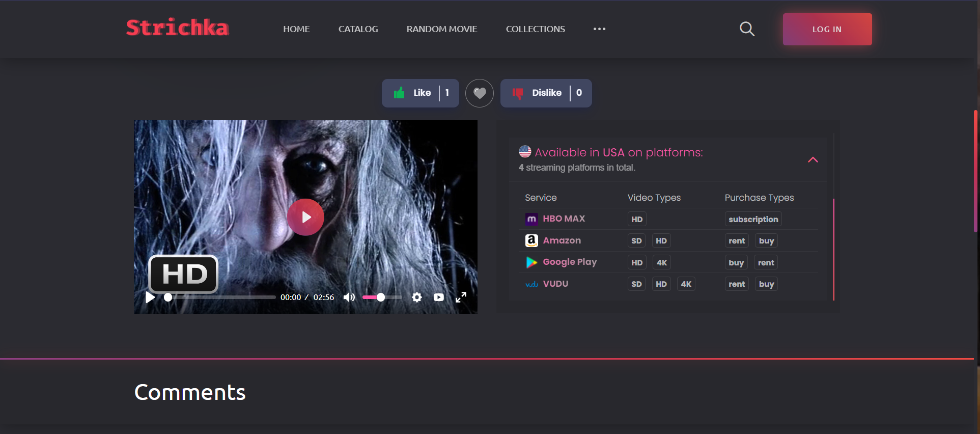Click the platforms panel red scrollbar

(834, 250)
